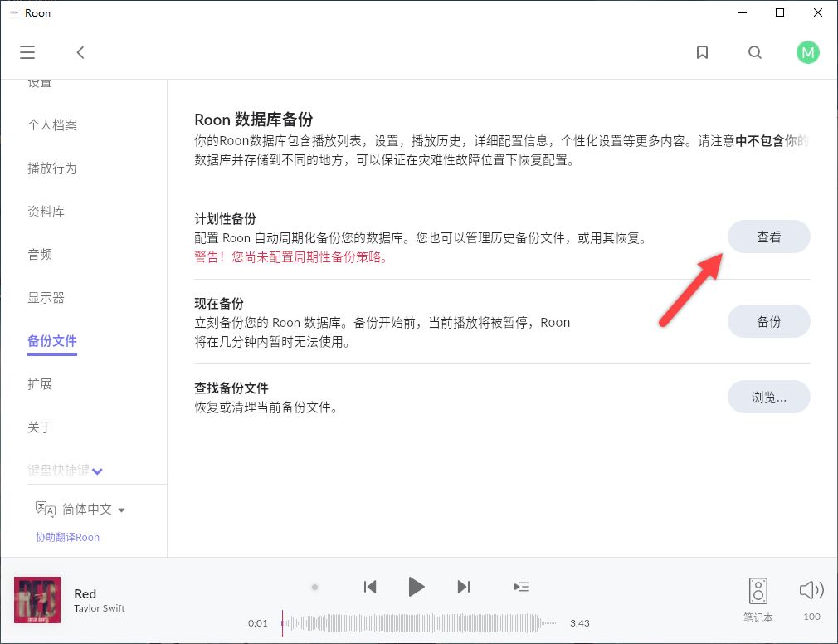838x644 pixels.
Task: Expand the 键盘快捷键 chevron
Action: point(97,471)
